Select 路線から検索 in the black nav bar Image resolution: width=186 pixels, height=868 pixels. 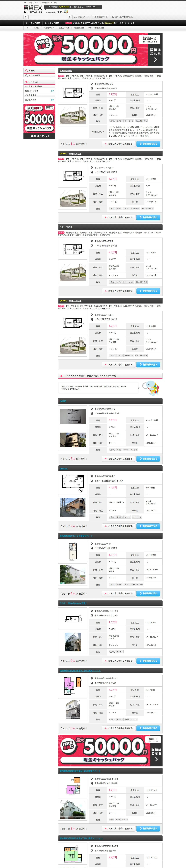(52, 23)
